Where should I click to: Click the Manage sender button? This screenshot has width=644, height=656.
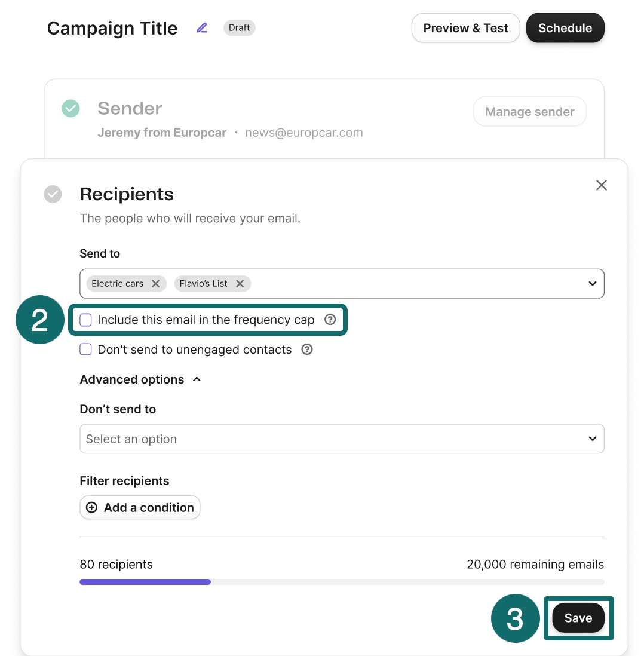[x=530, y=112]
